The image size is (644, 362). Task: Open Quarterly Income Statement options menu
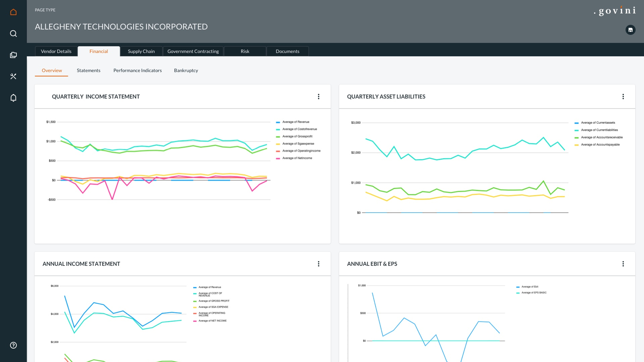tap(318, 97)
